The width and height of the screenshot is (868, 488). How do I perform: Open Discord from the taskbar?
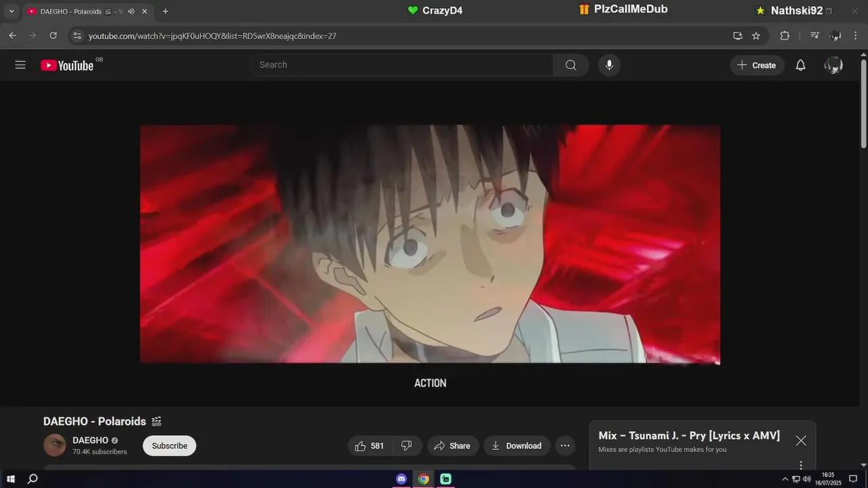coord(401,479)
